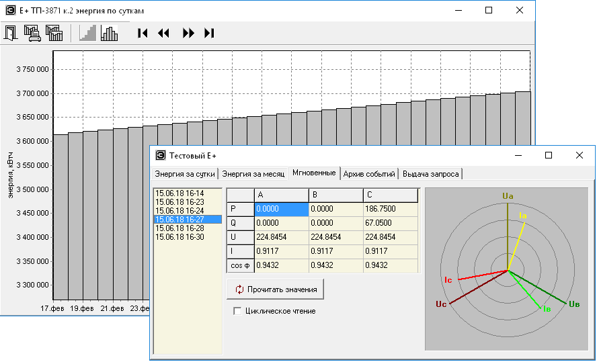This screenshot has width=597, height=364.
Task: Select the histogram bar chart mode icon
Action: coord(109,33)
